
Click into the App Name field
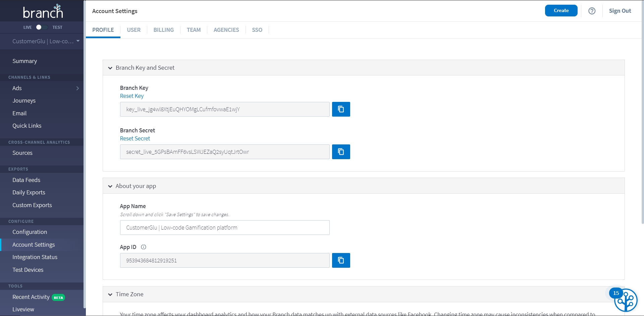[224, 228]
